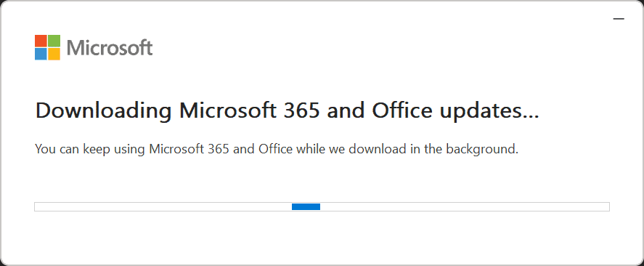Click "Office" in the description line
Image resolution: width=644 pixels, height=266 pixels.
click(x=276, y=148)
